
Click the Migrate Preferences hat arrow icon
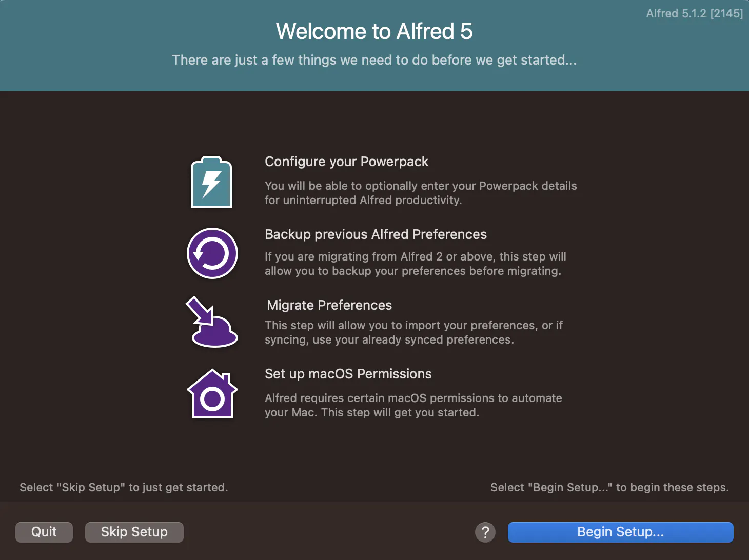coord(211,322)
